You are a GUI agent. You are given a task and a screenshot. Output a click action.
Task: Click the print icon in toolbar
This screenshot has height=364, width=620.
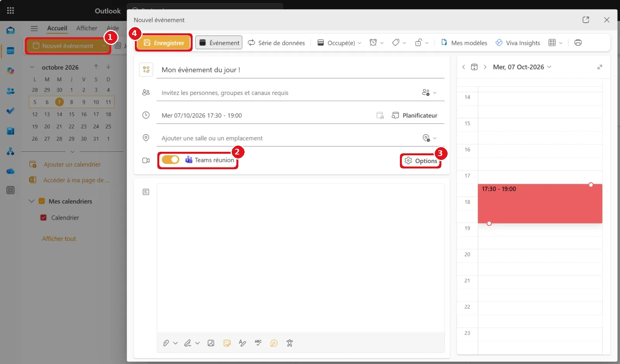tap(578, 43)
